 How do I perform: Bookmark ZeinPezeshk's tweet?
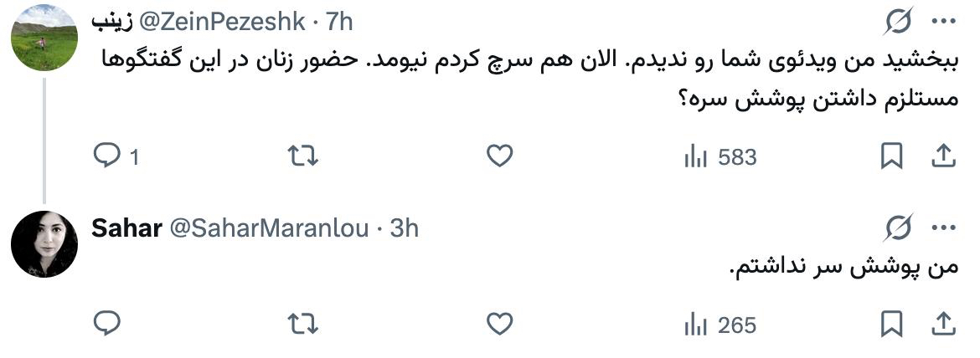pos(891,156)
